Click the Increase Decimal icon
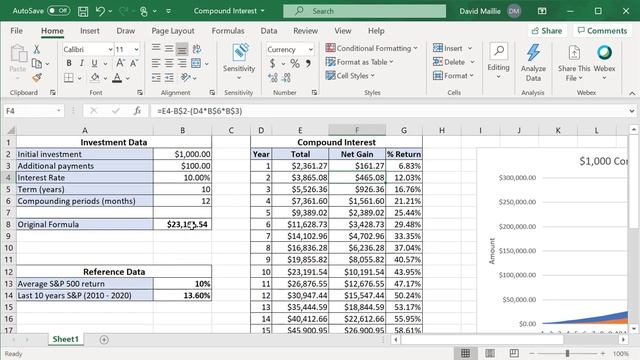Viewport: 640px width, 360px height. (x=273, y=78)
